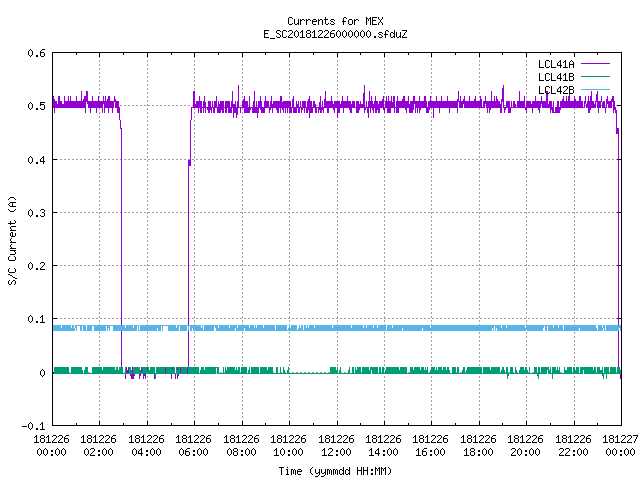
Task: Click the blue LCL42B trace near 0.08 A
Action: [x=337, y=328]
